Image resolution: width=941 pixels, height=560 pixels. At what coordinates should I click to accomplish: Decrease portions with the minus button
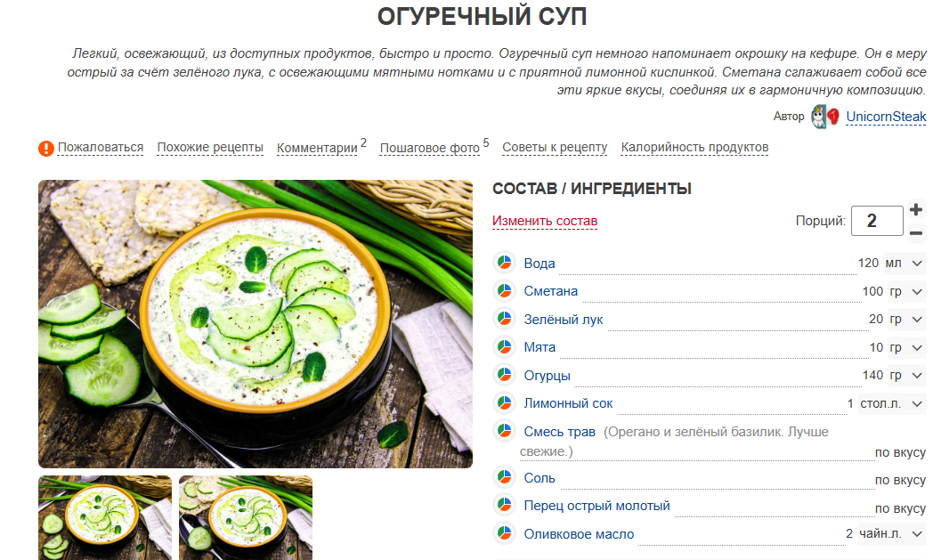[916, 233]
